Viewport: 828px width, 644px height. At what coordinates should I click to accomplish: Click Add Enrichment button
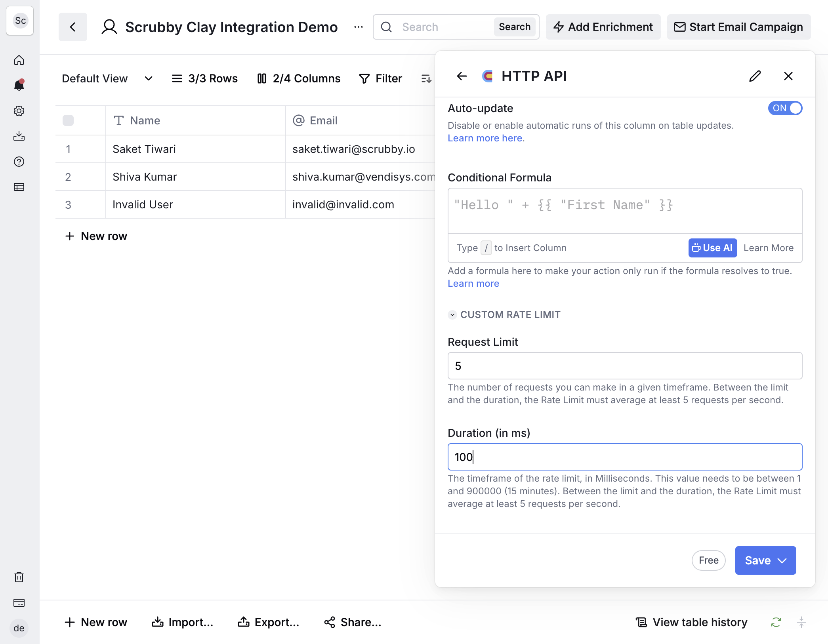pyautogui.click(x=603, y=27)
